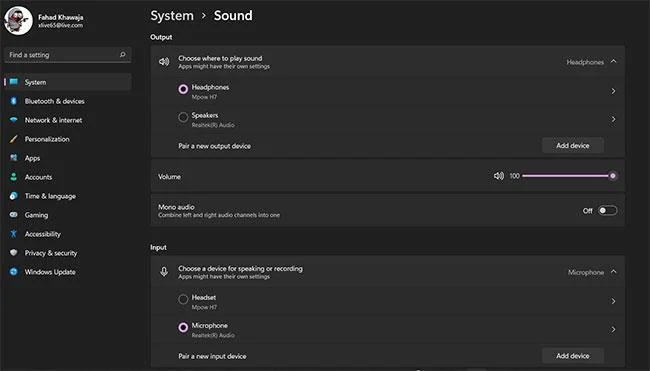Click Add device for output
This screenshot has height=371, width=650.
tap(572, 145)
